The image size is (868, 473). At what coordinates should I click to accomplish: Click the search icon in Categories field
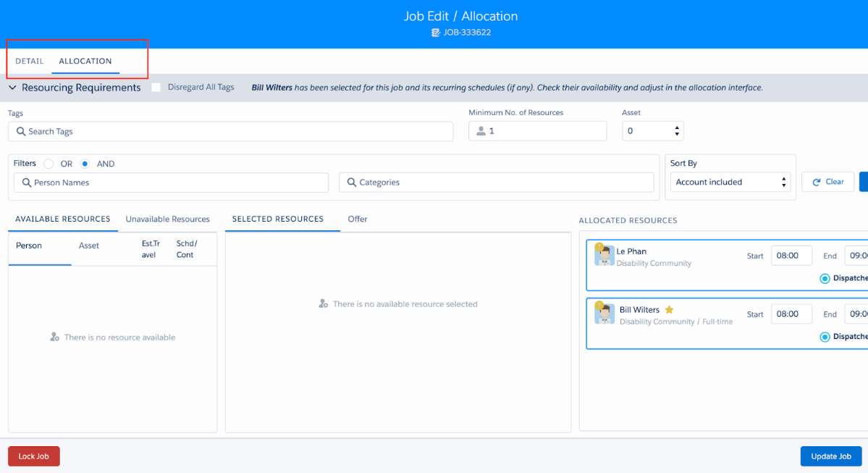tap(352, 183)
